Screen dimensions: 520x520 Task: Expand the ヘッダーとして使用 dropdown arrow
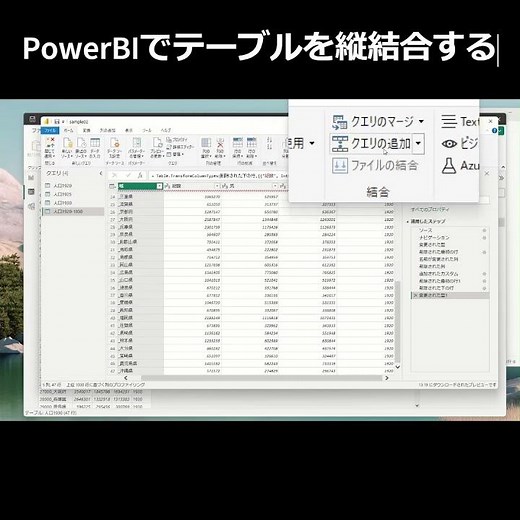312,143
